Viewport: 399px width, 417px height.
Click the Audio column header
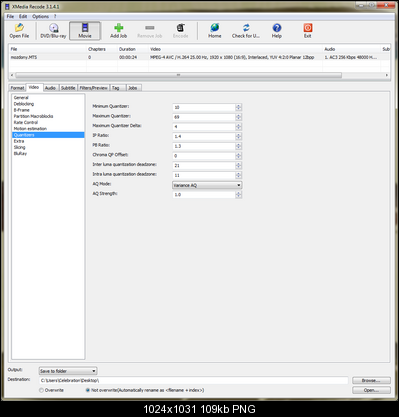tap(351, 49)
